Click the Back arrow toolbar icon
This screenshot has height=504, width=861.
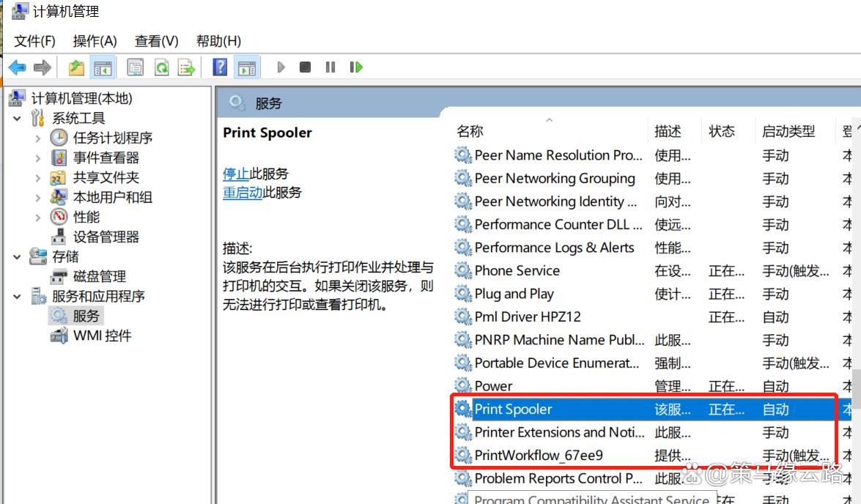click(17, 67)
